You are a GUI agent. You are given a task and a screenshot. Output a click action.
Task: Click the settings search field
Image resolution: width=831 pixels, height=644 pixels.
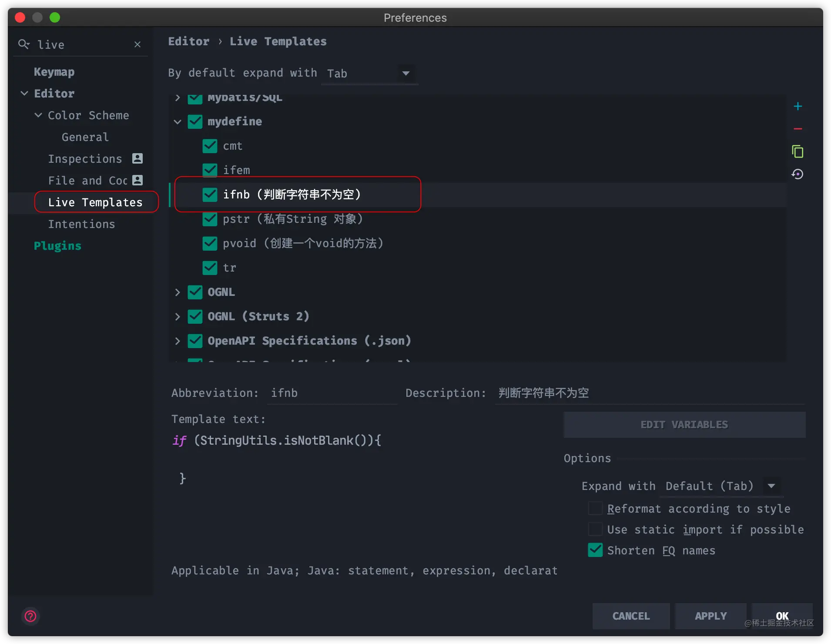tap(83, 44)
